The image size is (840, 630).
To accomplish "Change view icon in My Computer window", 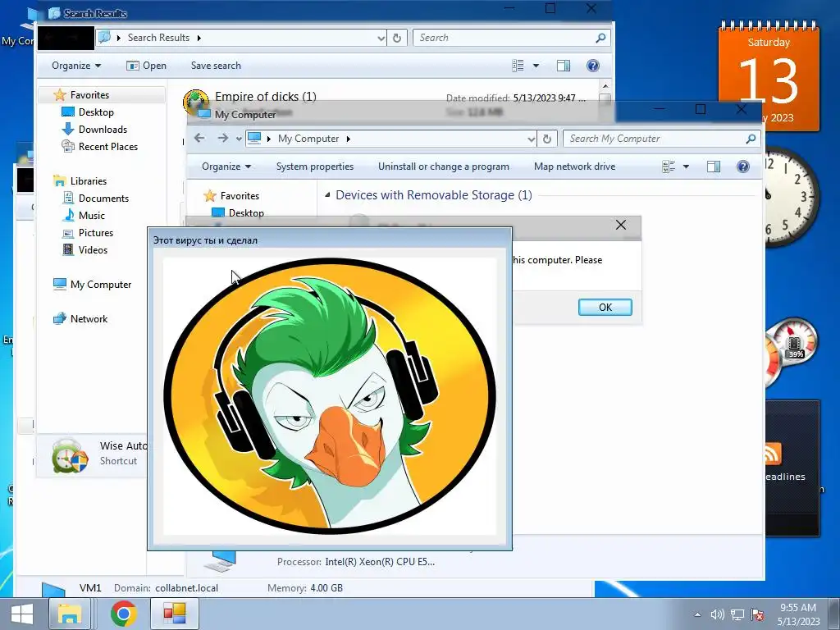I will [x=668, y=166].
